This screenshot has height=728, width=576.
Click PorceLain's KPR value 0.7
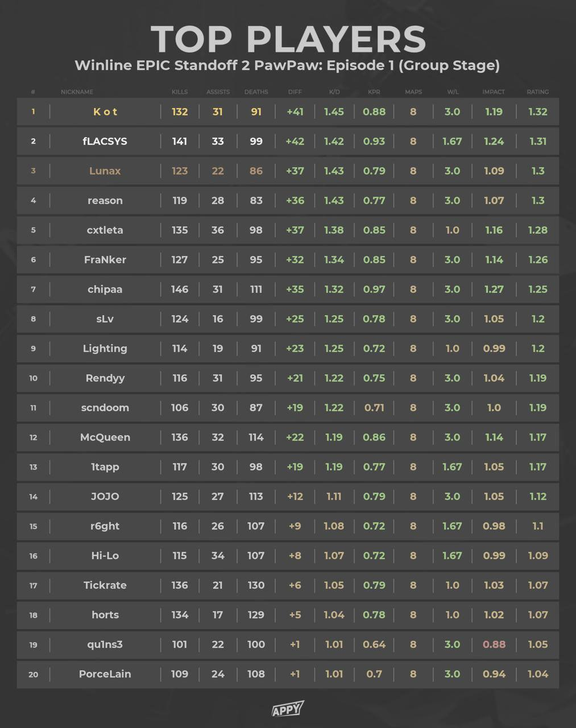[x=374, y=673]
